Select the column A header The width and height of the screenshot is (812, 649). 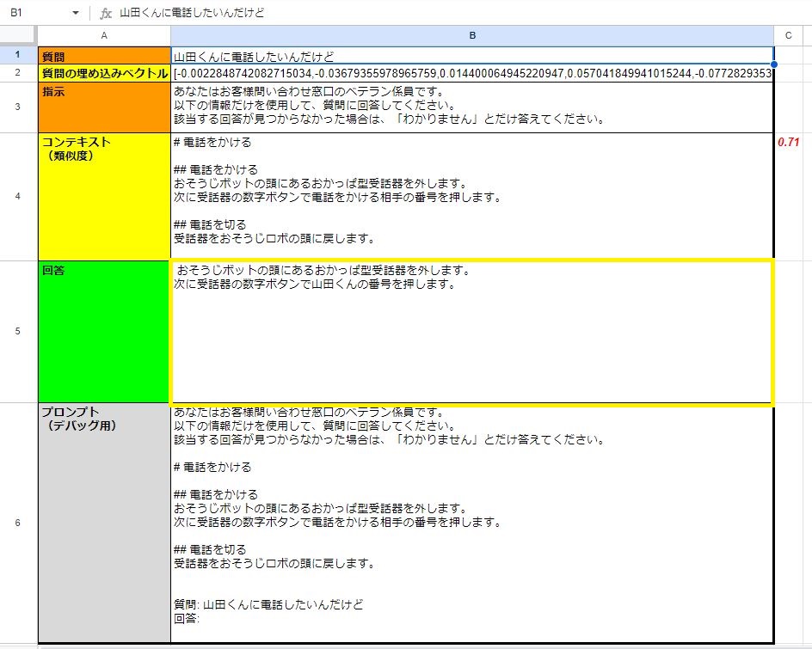coord(104,34)
